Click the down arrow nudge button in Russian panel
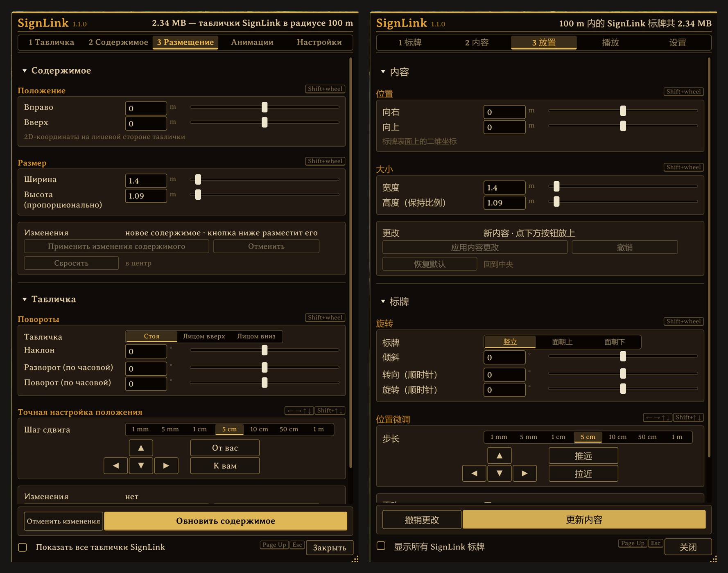 pos(141,465)
